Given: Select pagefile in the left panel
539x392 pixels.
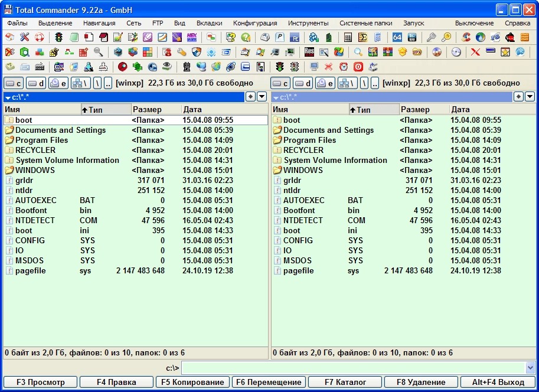Looking at the screenshot, I should (136, 270).
